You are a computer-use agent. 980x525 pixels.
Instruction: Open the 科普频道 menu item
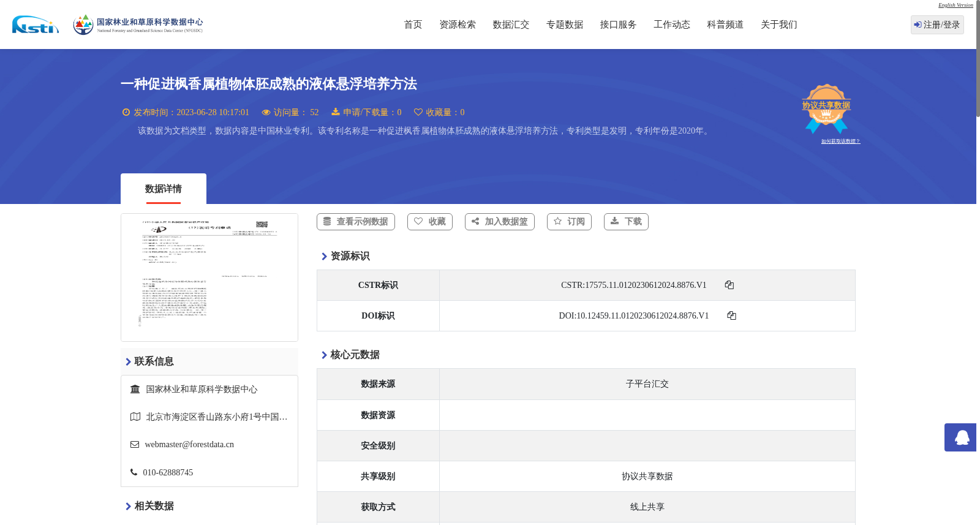[x=725, y=25]
